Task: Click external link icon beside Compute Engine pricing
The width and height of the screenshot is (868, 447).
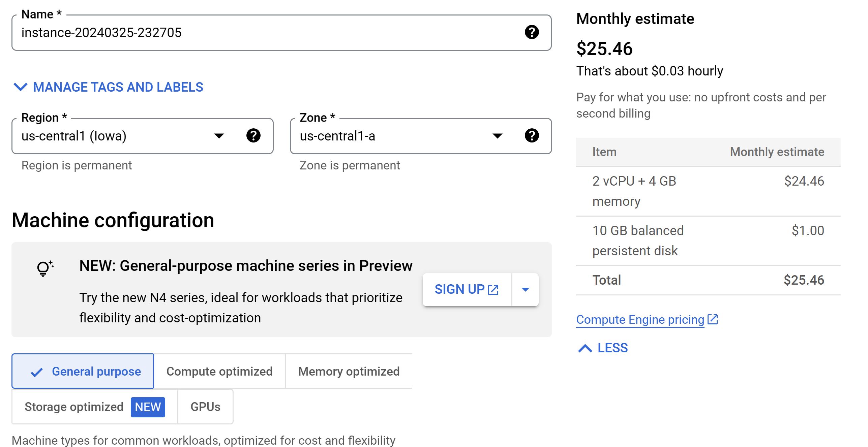Action: point(713,319)
